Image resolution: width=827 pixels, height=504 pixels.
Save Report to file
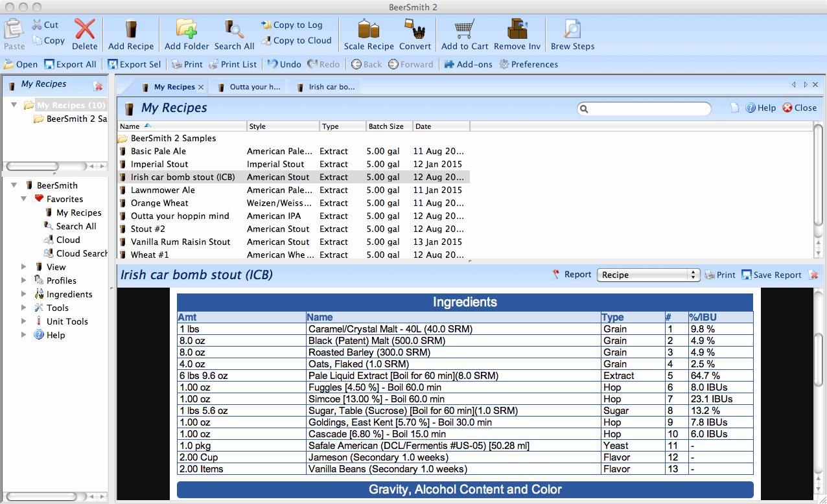click(x=771, y=275)
